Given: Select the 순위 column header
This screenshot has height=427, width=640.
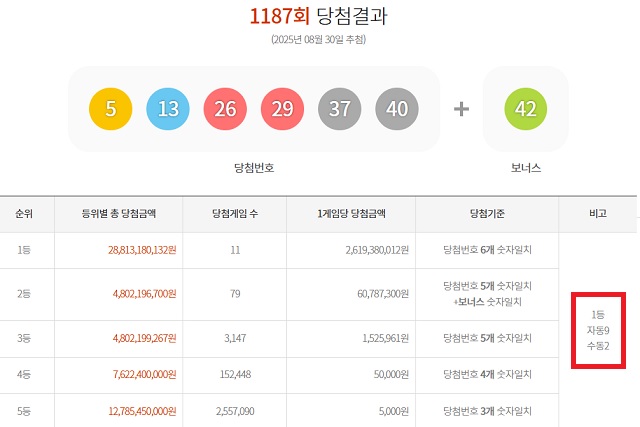Looking at the screenshot, I should pos(24,213).
